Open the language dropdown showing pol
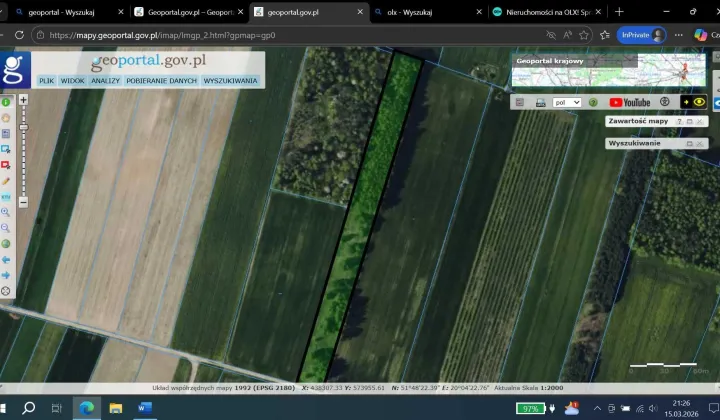Image resolution: width=720 pixels, height=420 pixels. click(x=567, y=102)
